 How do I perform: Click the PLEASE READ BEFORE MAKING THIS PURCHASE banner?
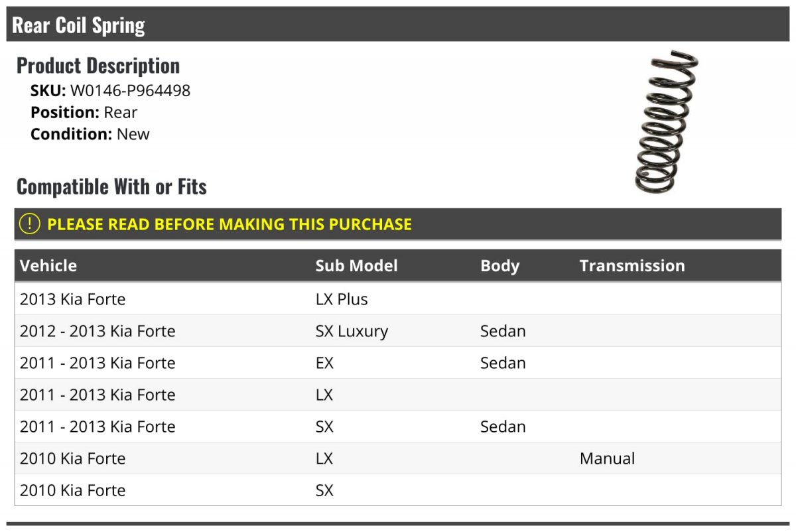[398, 224]
